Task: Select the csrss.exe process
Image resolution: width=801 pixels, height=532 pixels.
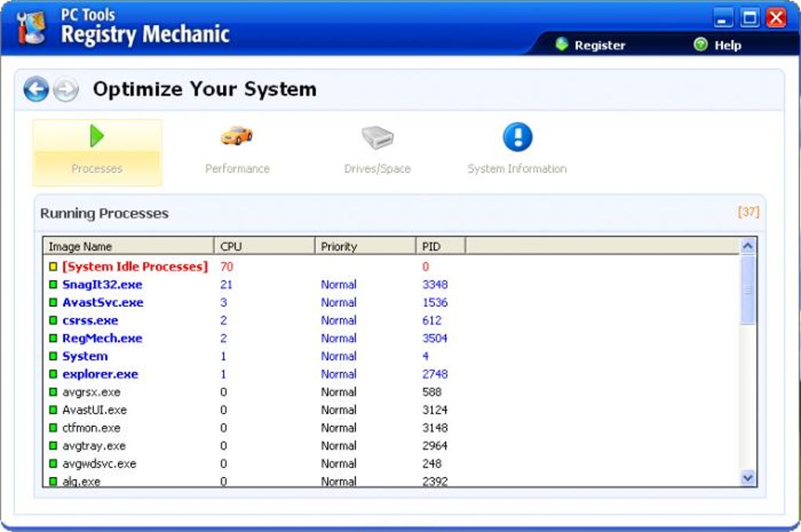Action: [x=391, y=320]
